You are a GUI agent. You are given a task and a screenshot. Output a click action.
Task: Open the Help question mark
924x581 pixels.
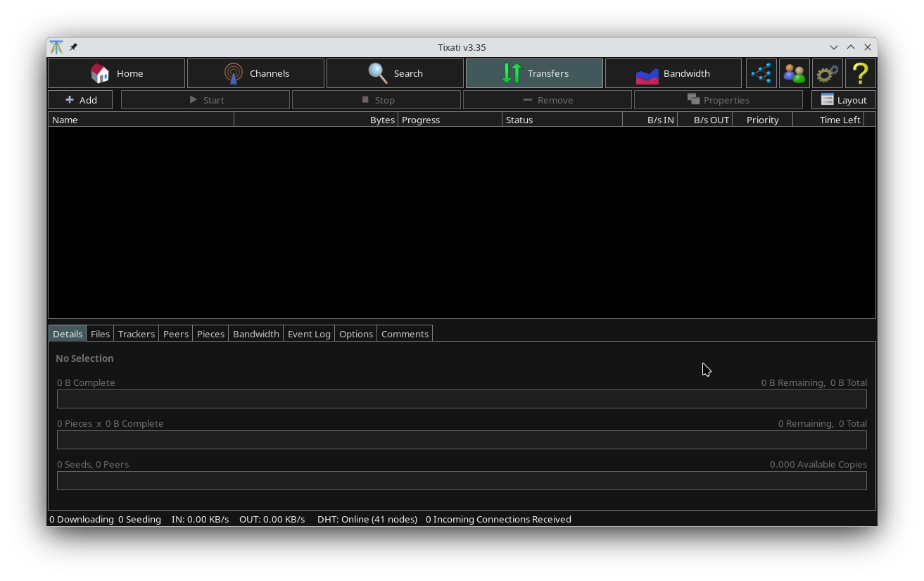(861, 73)
